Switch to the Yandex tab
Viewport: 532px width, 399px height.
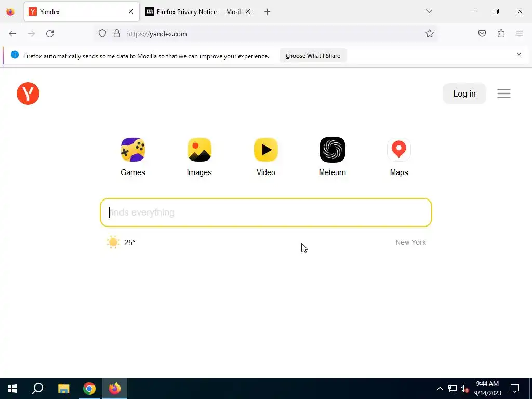82,11
